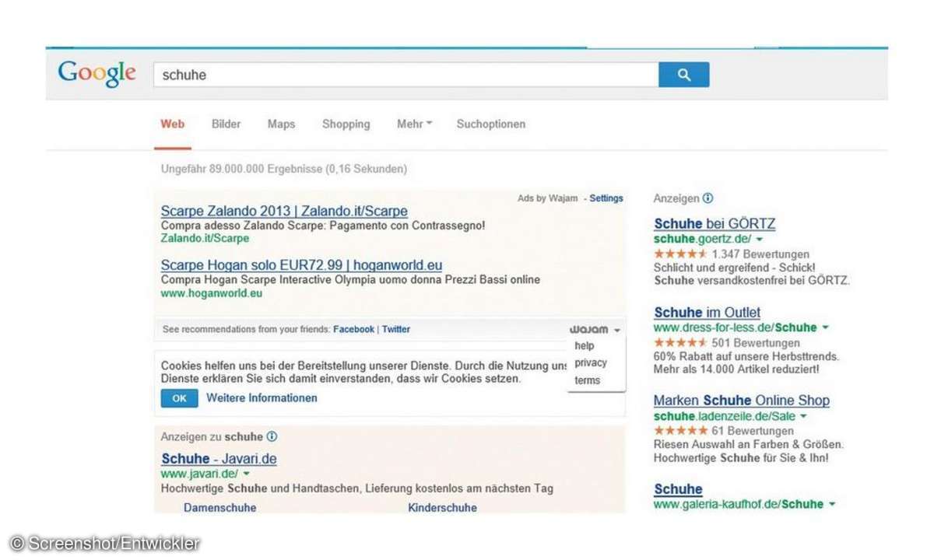Switch to the Maps tab
The height and width of the screenshot is (560, 934).
click(x=281, y=124)
